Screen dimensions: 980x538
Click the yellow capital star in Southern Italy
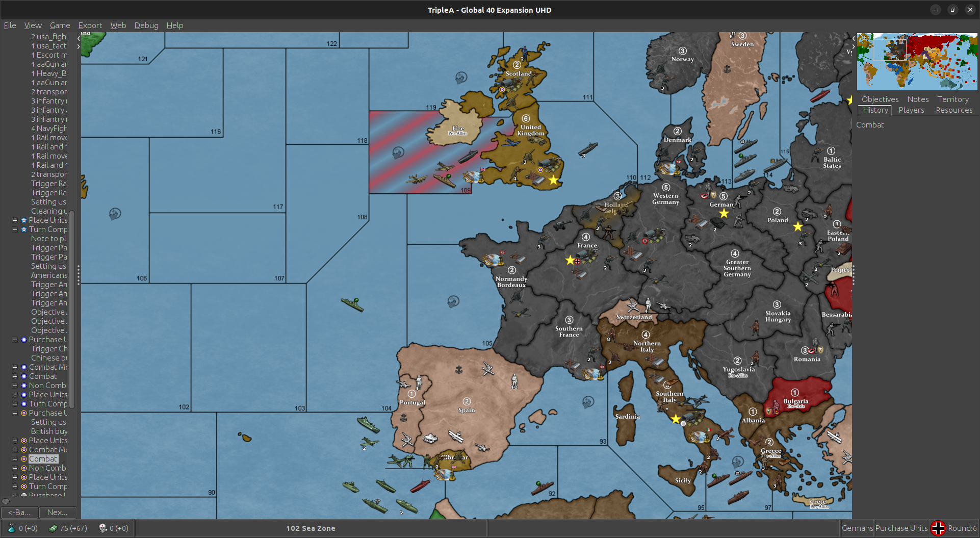[676, 419]
